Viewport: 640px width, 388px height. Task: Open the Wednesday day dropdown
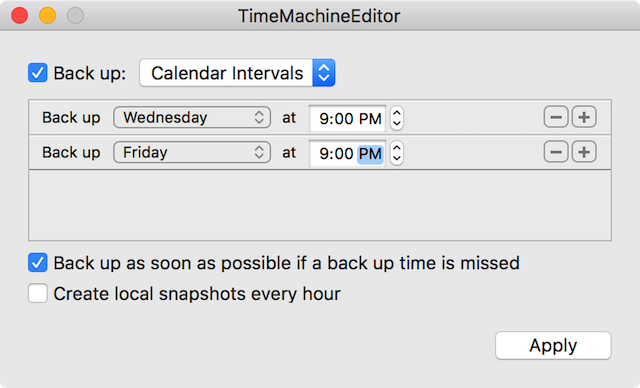click(x=192, y=118)
